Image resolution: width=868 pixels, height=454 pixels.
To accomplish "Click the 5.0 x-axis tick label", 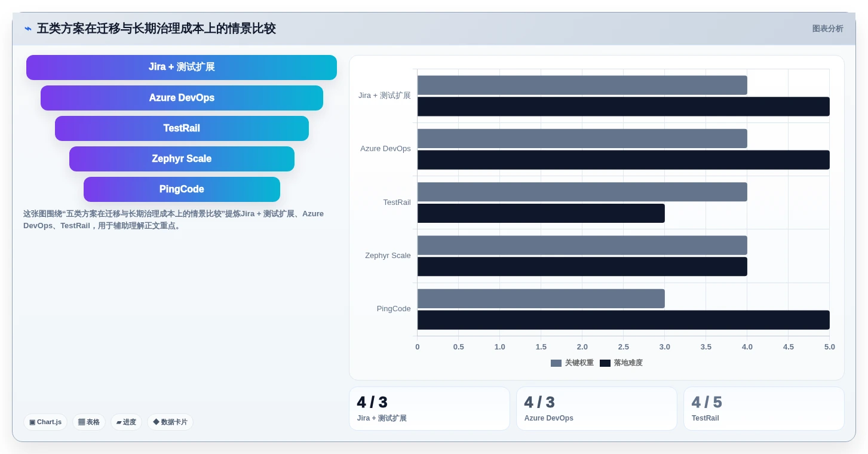I will (x=829, y=347).
